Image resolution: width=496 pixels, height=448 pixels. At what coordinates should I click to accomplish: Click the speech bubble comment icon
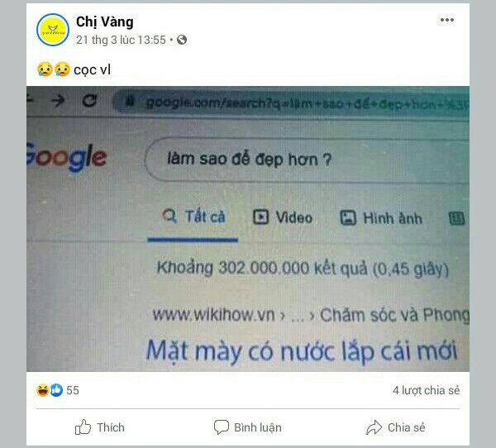click(x=221, y=427)
